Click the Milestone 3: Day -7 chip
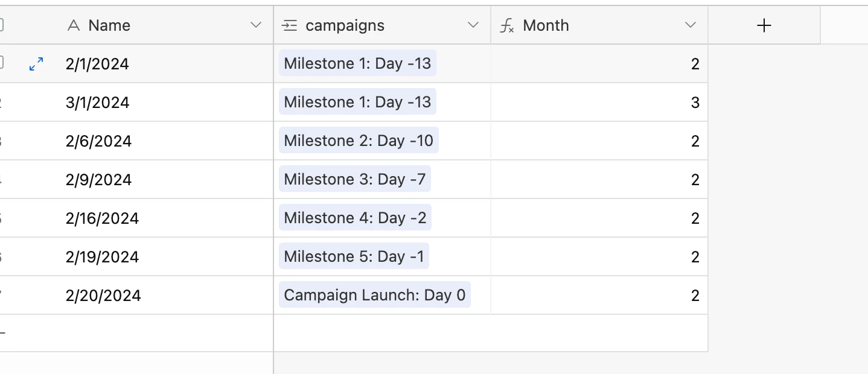 pos(355,179)
